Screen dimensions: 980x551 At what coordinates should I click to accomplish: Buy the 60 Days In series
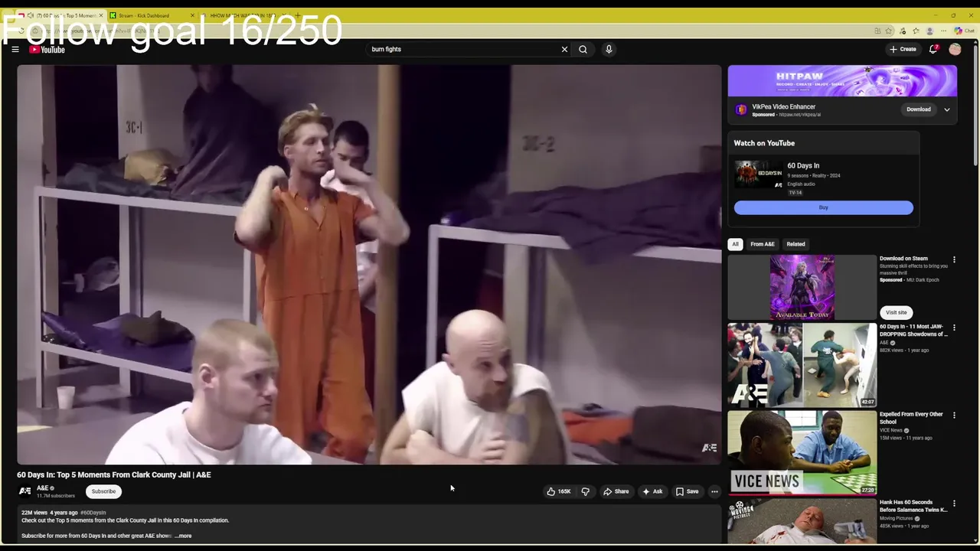(x=824, y=207)
